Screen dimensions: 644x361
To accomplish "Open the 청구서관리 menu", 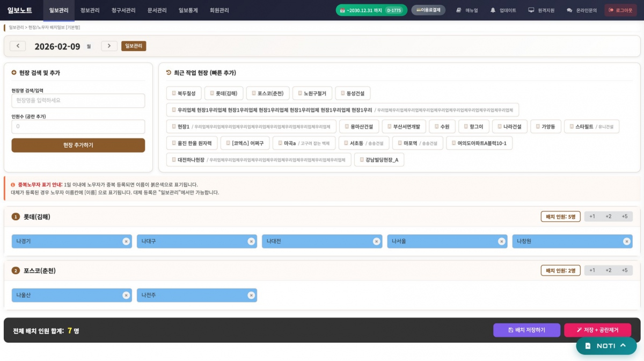I will click(x=123, y=10).
